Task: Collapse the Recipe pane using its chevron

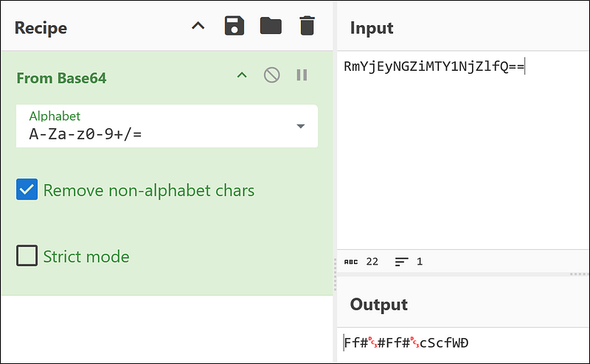Action: pos(198,27)
